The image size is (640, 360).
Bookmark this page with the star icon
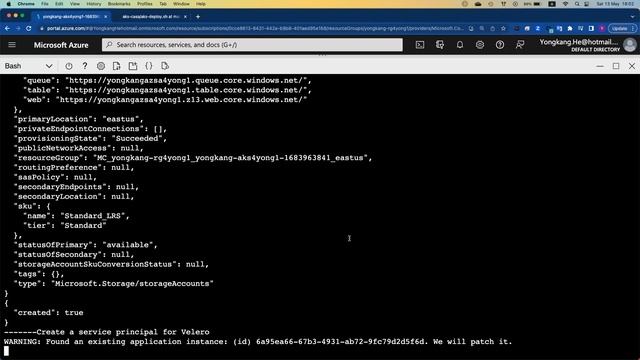point(503,29)
